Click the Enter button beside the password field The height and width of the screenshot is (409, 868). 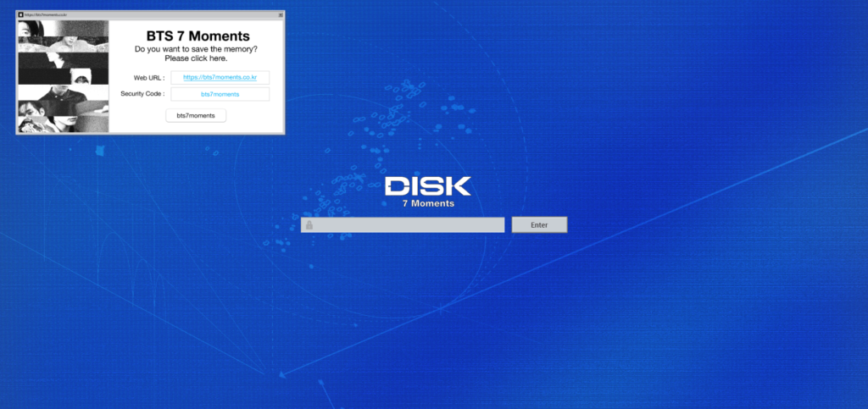click(x=539, y=225)
